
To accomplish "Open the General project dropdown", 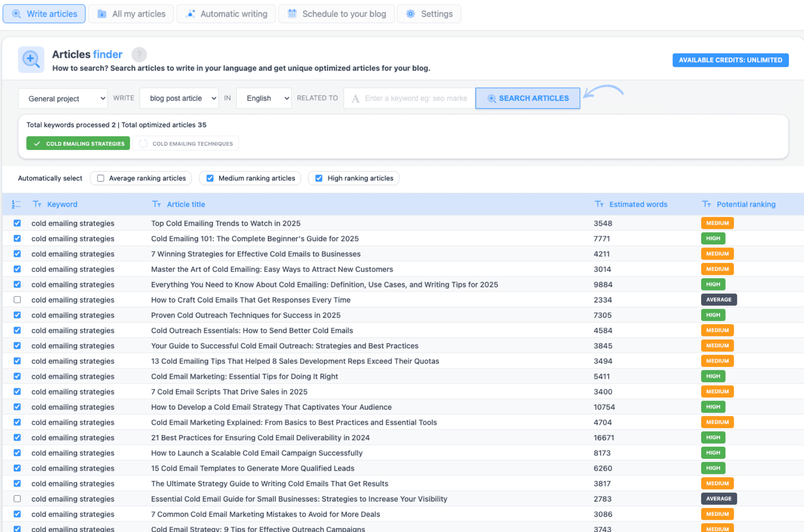I will click(63, 98).
